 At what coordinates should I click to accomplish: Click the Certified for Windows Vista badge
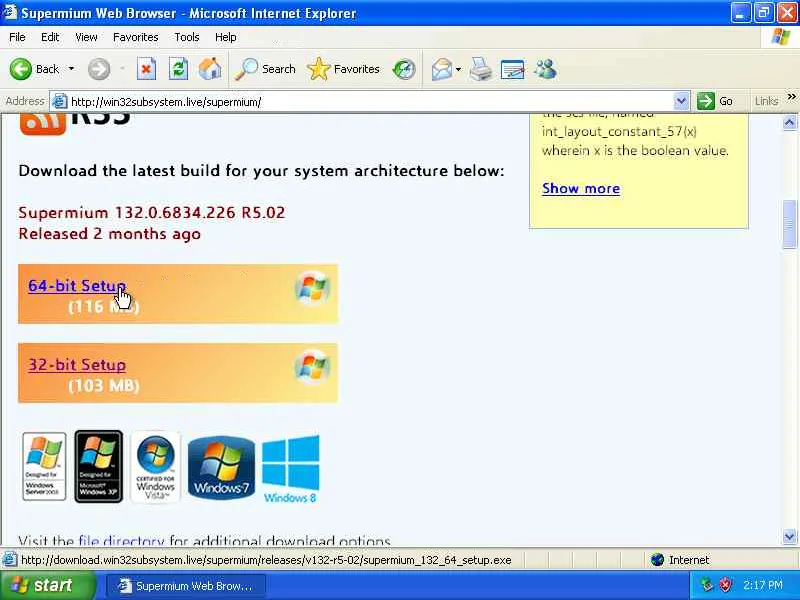(156, 467)
